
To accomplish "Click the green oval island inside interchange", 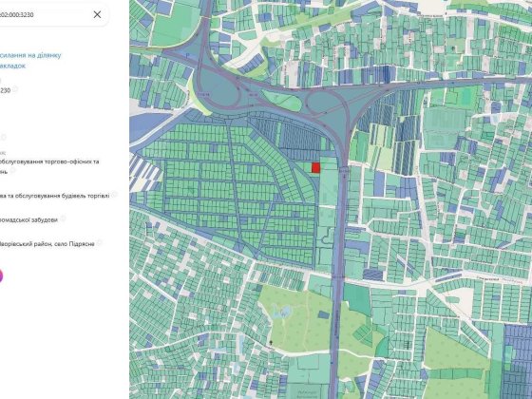I will [281, 100].
